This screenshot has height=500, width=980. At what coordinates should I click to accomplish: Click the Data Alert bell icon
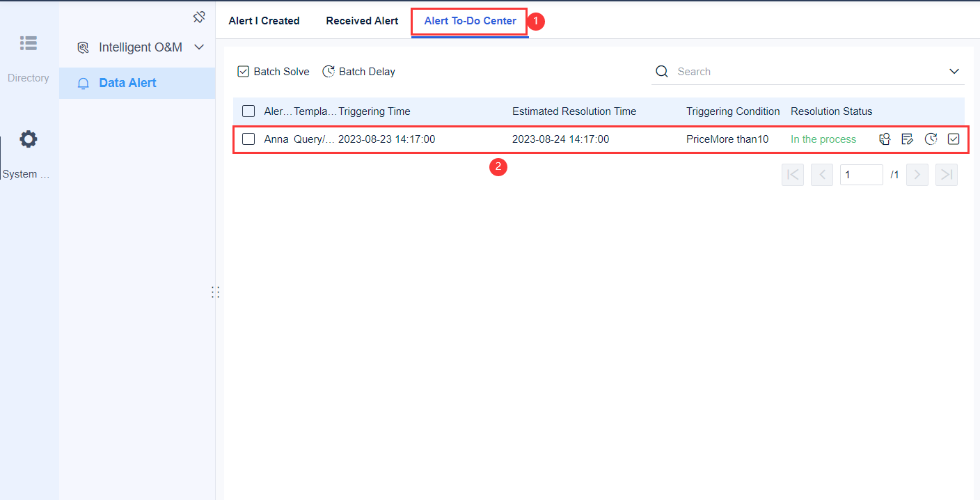point(83,83)
